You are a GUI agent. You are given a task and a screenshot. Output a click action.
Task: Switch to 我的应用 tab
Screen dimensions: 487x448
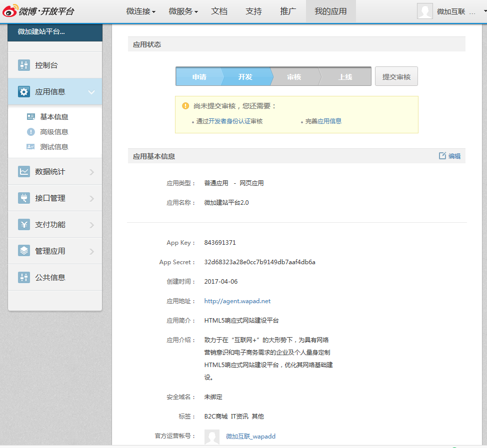coord(330,11)
